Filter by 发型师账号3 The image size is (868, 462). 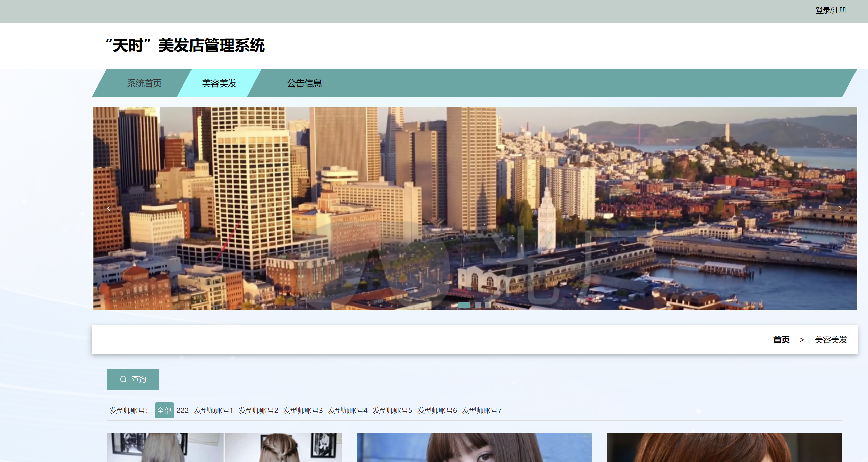click(x=303, y=410)
